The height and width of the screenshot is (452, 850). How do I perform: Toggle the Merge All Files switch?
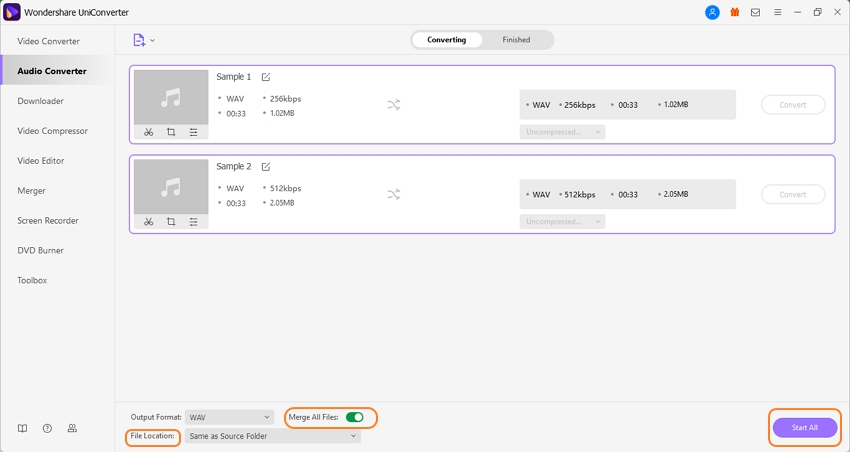coord(354,417)
